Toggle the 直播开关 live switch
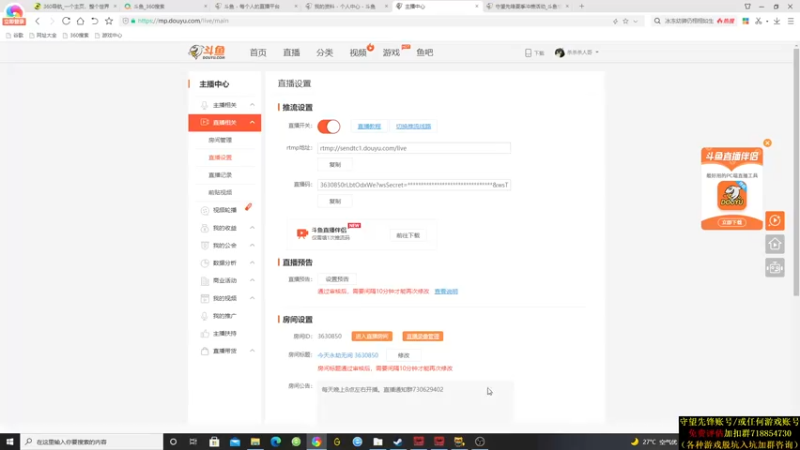Screen dimensions: 800x450 click(x=329, y=126)
